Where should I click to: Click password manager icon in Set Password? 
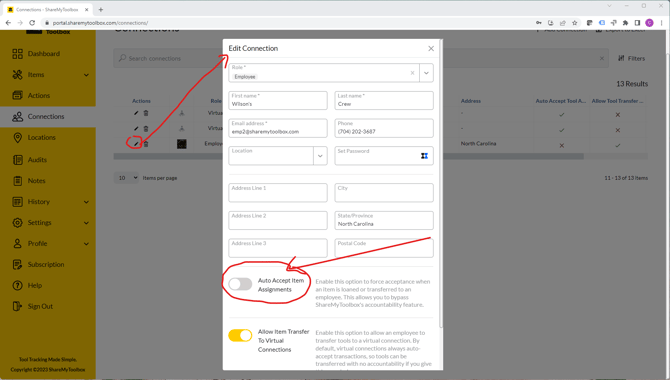(424, 156)
